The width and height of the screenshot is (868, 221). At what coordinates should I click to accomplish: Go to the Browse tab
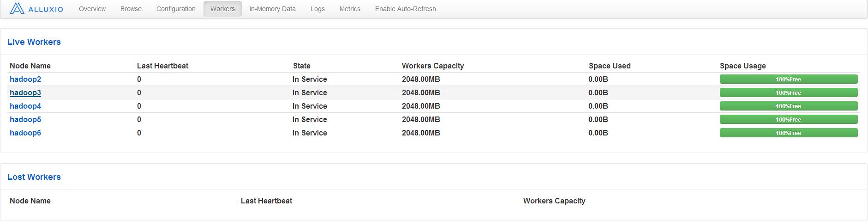click(131, 9)
